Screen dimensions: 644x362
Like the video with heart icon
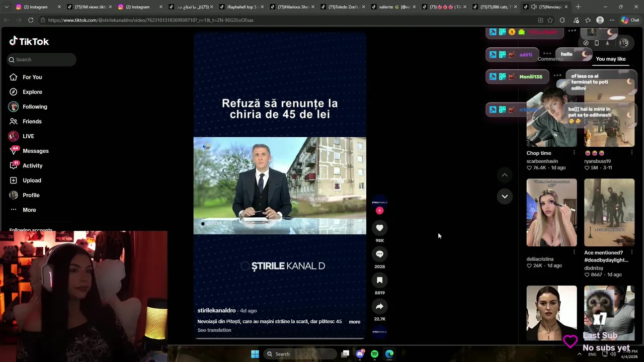click(x=379, y=228)
